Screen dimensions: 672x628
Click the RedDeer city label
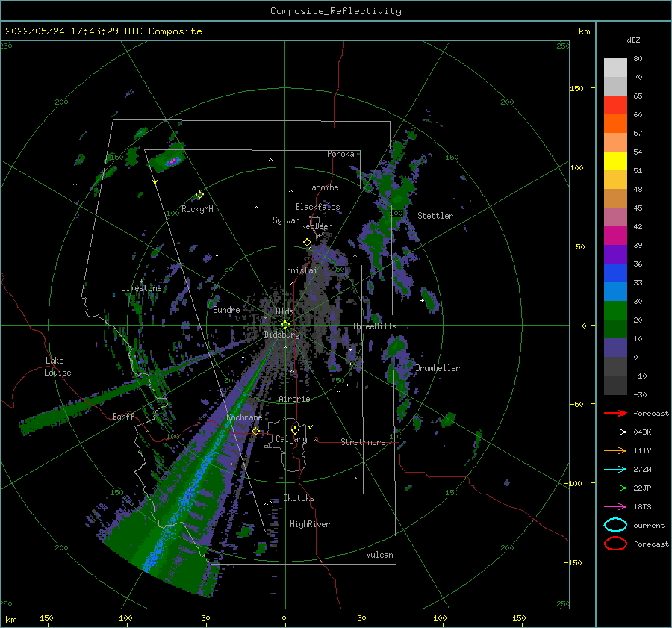[x=317, y=226]
